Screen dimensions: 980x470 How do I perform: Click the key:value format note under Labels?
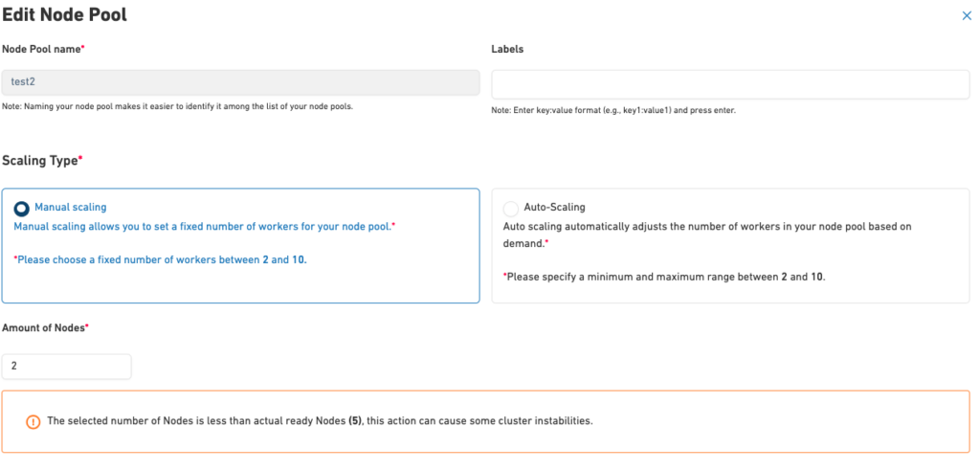click(x=612, y=110)
